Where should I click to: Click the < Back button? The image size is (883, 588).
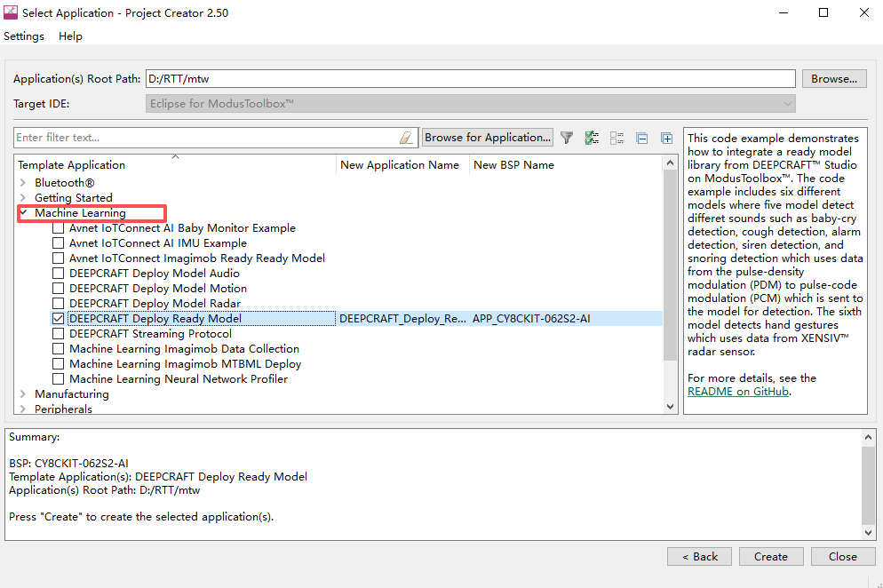pyautogui.click(x=699, y=556)
